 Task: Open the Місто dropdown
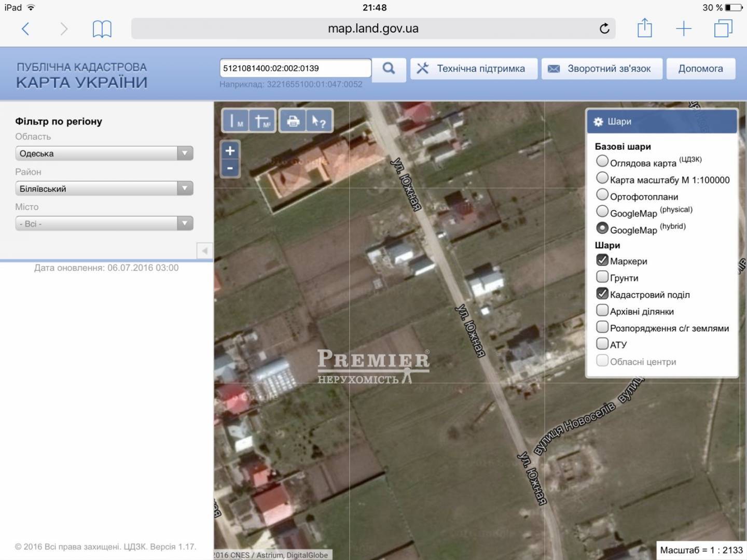point(104,224)
